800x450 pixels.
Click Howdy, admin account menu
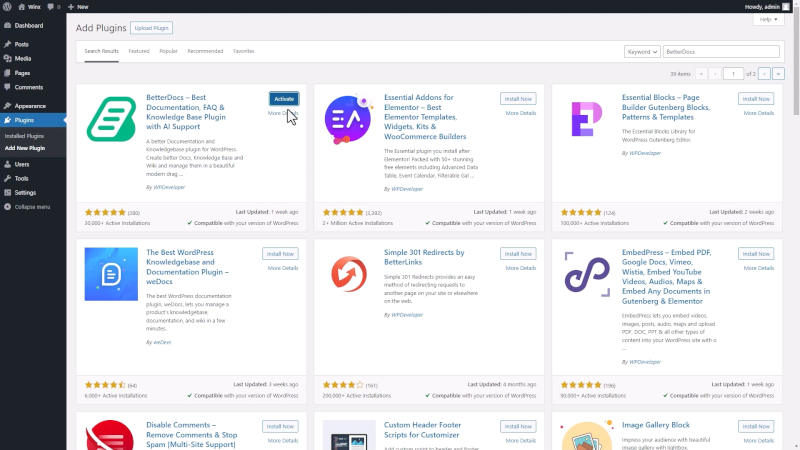767,7
